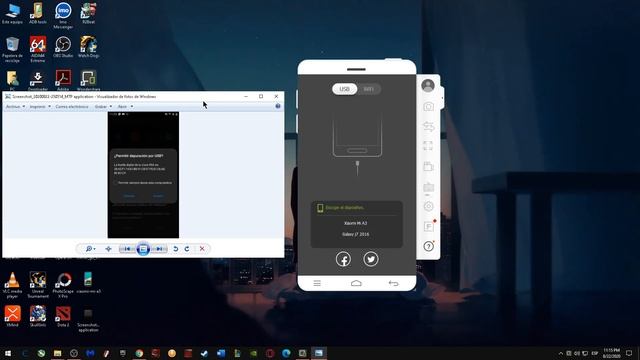
Task: Rotate image counterclockwise in Photo Viewer
Action: 176,249
